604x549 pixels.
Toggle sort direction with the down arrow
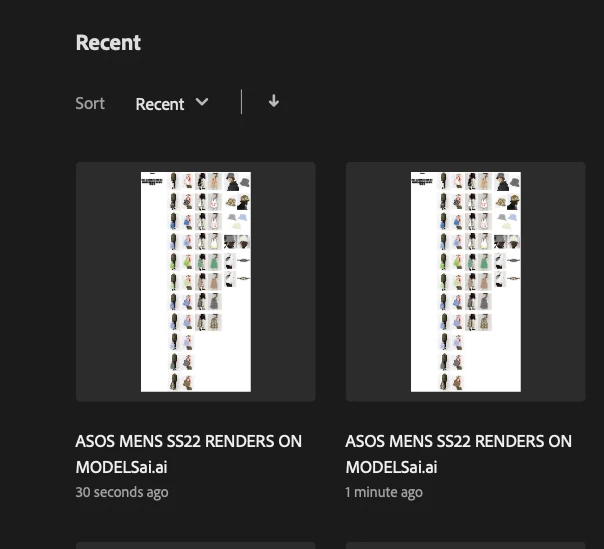pos(274,101)
